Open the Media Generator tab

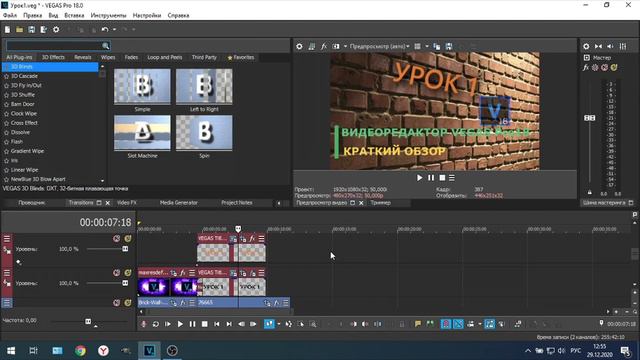click(178, 203)
